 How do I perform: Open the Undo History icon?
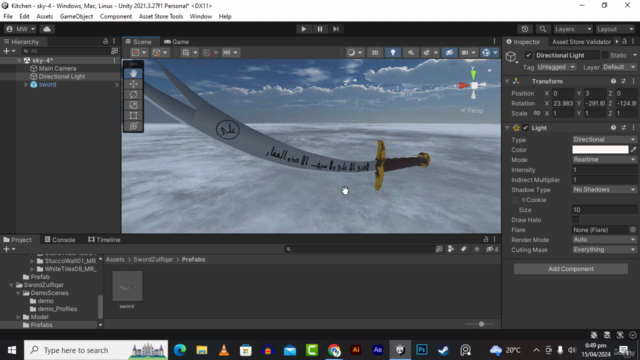pyautogui.click(x=525, y=29)
